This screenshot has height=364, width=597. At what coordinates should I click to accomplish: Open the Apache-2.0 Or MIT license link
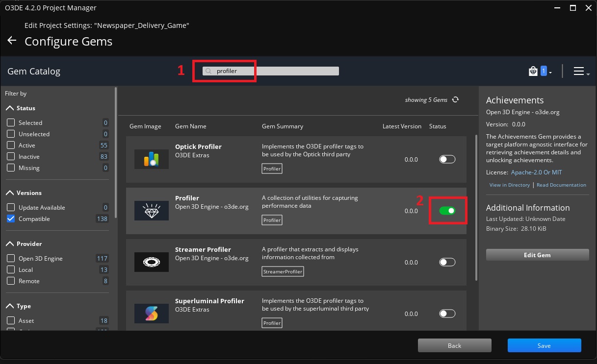(x=536, y=172)
